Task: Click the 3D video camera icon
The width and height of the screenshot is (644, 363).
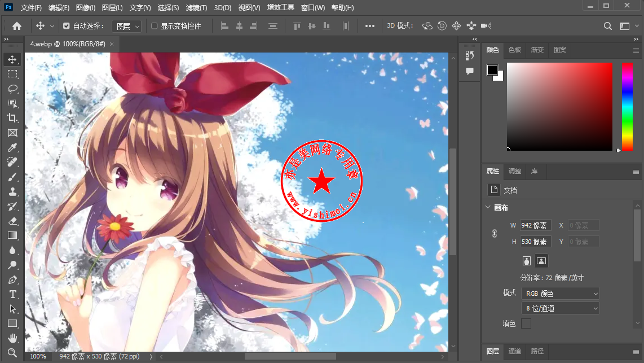Action: click(x=486, y=26)
